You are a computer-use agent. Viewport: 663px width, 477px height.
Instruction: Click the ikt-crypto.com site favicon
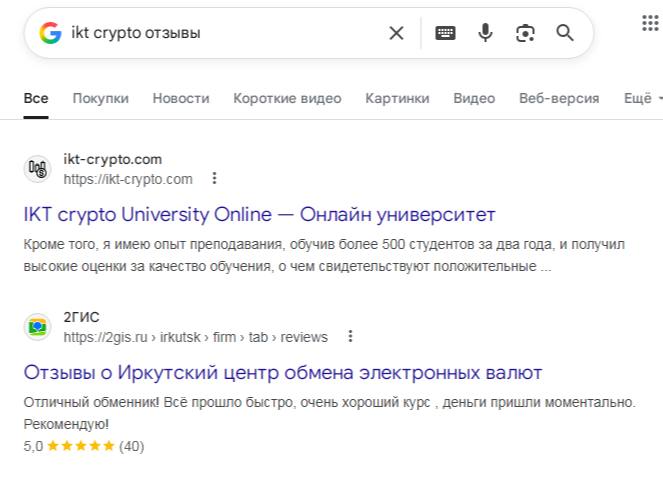[38, 169]
